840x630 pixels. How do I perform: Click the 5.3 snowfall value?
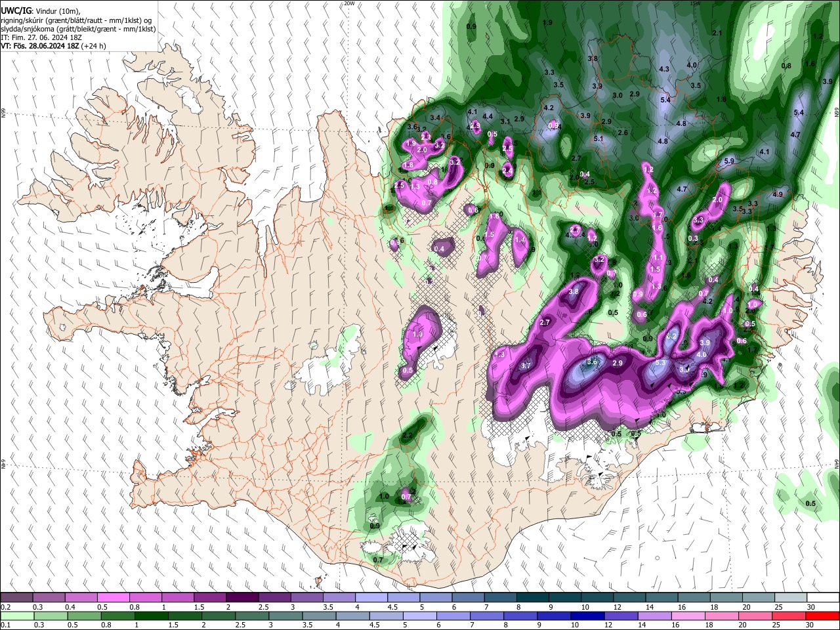click(x=660, y=363)
